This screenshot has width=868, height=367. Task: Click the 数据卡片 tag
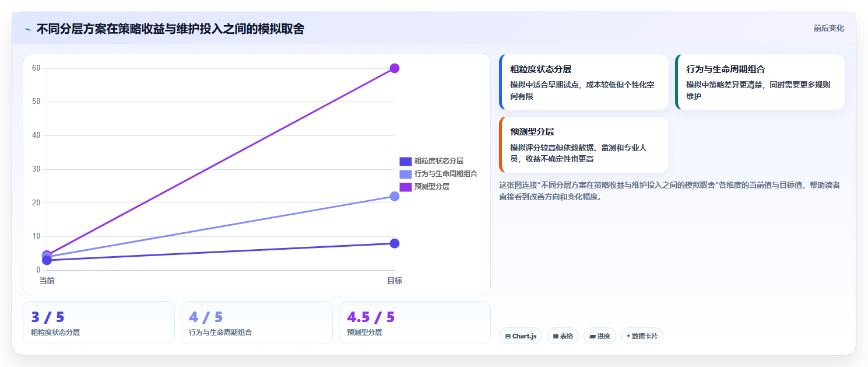coord(642,336)
